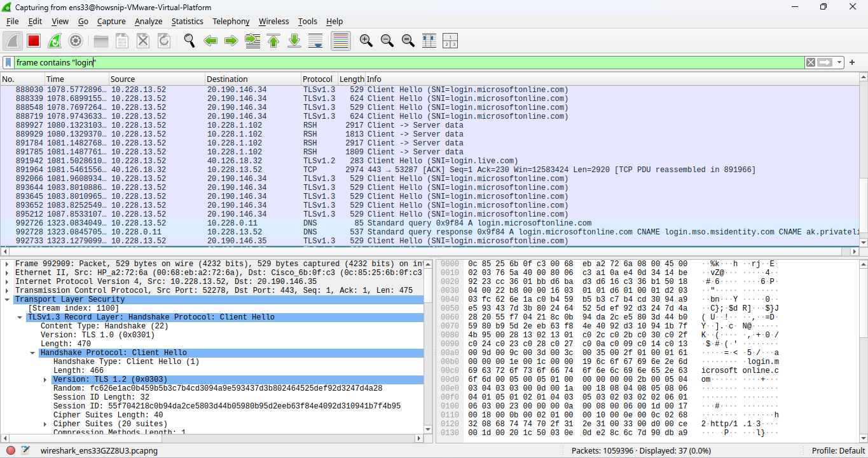This screenshot has width=868, height=458.
Task: Zoom out on the packet text
Action: [387, 41]
